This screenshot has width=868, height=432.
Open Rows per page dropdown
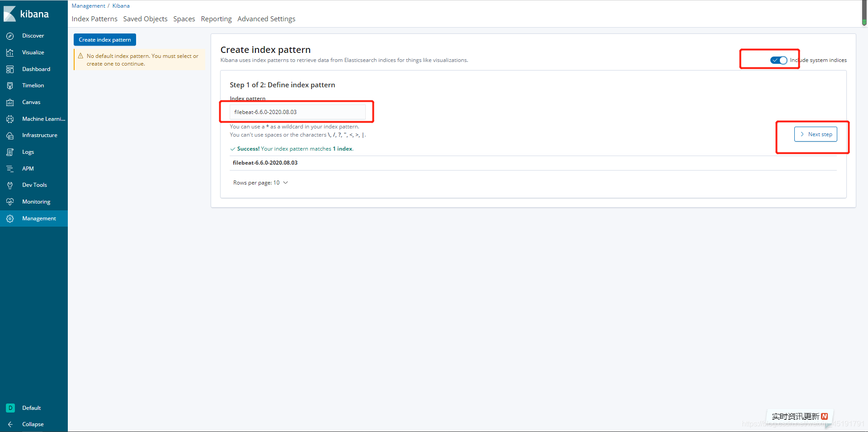[260, 183]
